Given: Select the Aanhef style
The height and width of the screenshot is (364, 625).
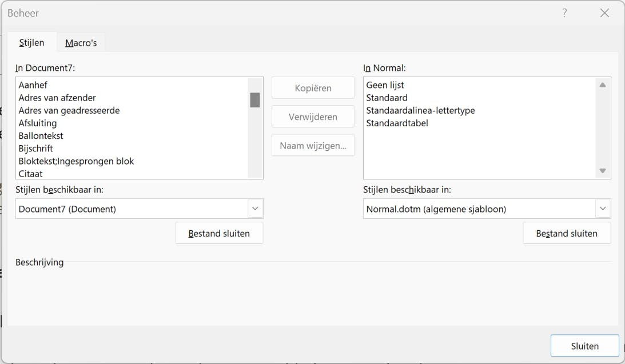Looking at the screenshot, I should point(33,85).
